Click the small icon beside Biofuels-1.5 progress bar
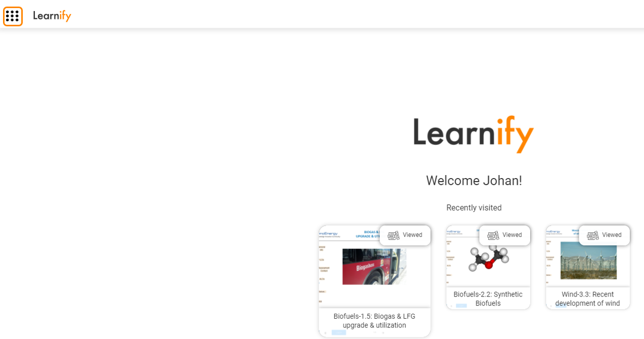The image size is (644, 339). coord(326,332)
